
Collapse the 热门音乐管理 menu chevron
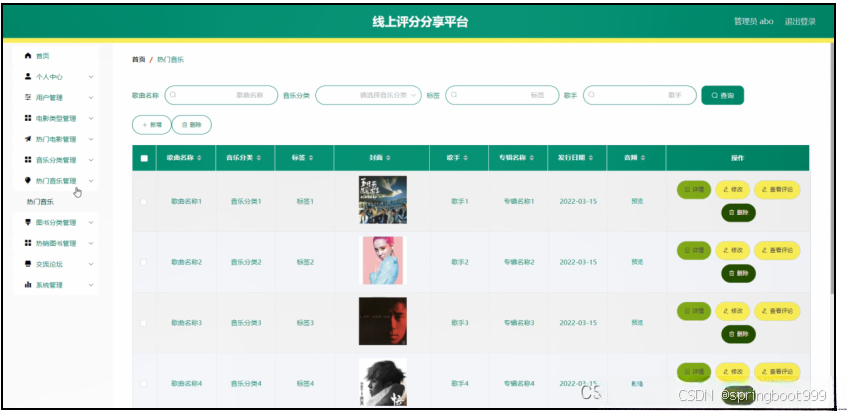[91, 181]
